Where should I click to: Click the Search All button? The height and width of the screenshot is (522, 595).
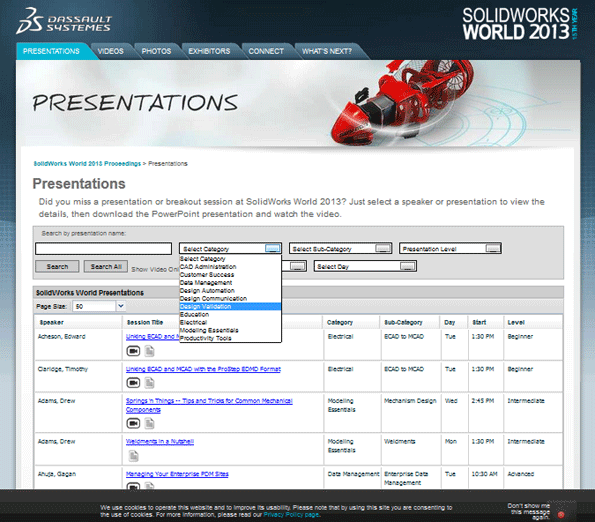(106, 266)
